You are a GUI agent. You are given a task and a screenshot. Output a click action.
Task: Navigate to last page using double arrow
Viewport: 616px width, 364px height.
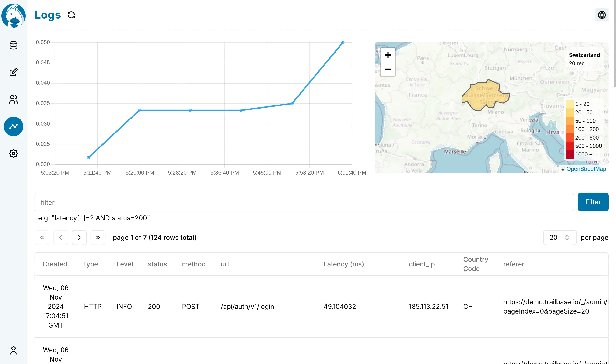pyautogui.click(x=98, y=238)
